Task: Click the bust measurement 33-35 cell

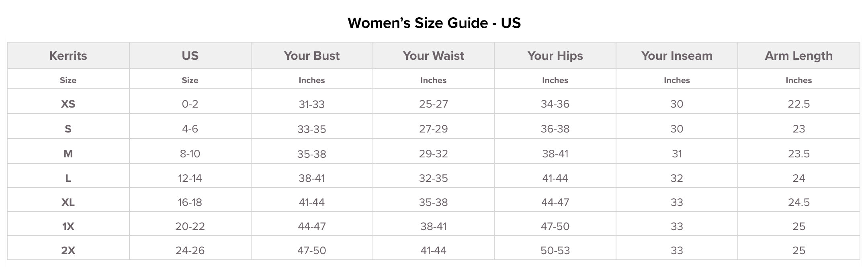Action: pyautogui.click(x=312, y=129)
